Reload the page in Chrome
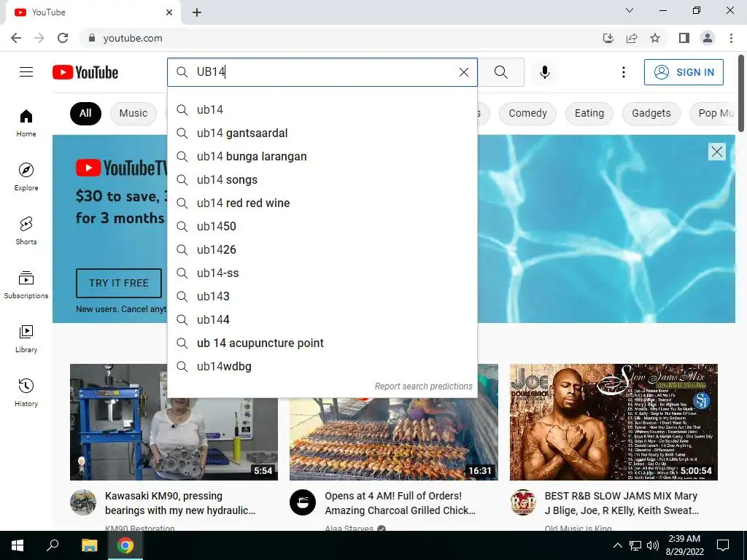 (x=63, y=38)
